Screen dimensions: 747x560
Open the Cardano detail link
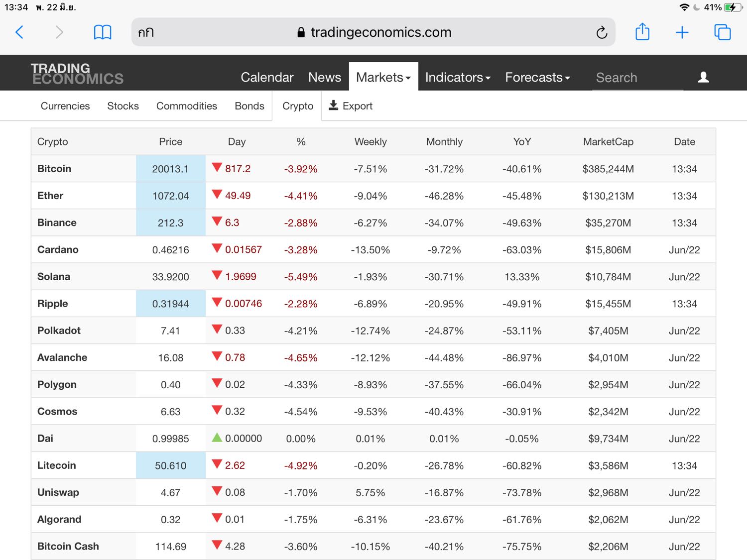[58, 249]
